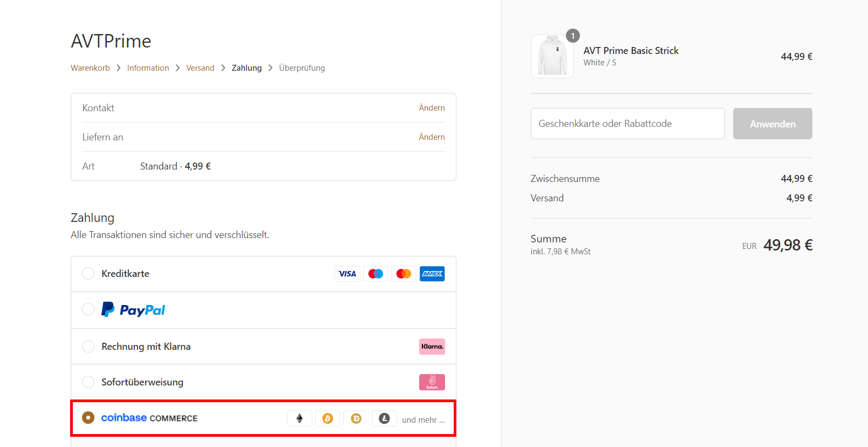The width and height of the screenshot is (868, 447).
Task: Select Sofortüberweisung radio button
Action: (x=88, y=382)
